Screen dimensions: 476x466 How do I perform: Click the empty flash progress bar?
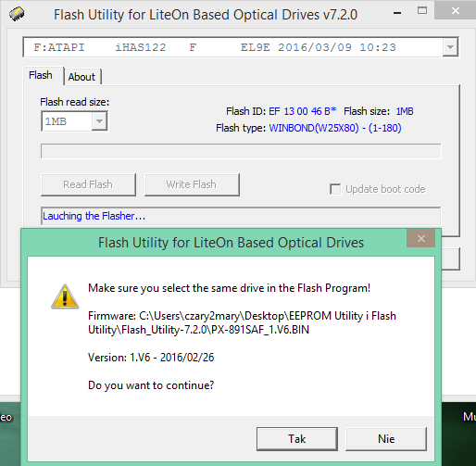coord(241,151)
